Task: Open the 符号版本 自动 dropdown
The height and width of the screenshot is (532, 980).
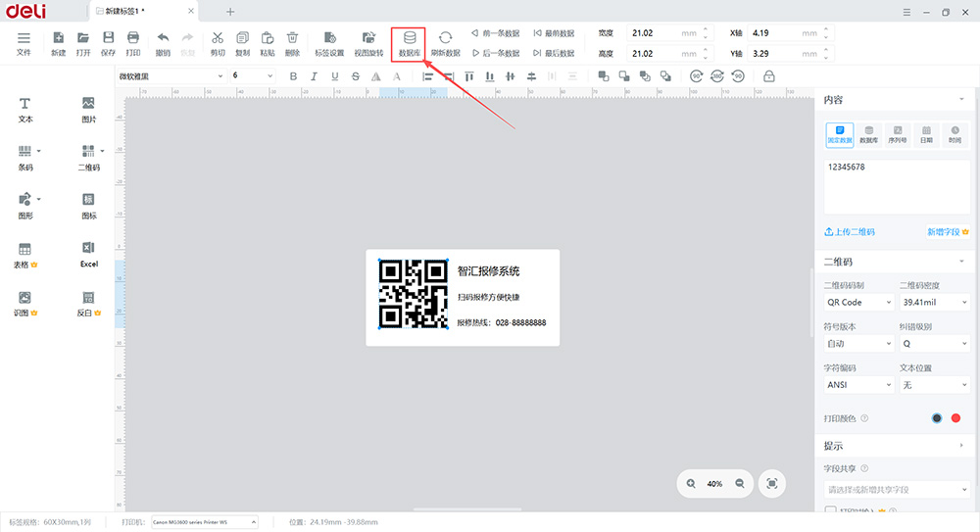Action: [x=858, y=343]
